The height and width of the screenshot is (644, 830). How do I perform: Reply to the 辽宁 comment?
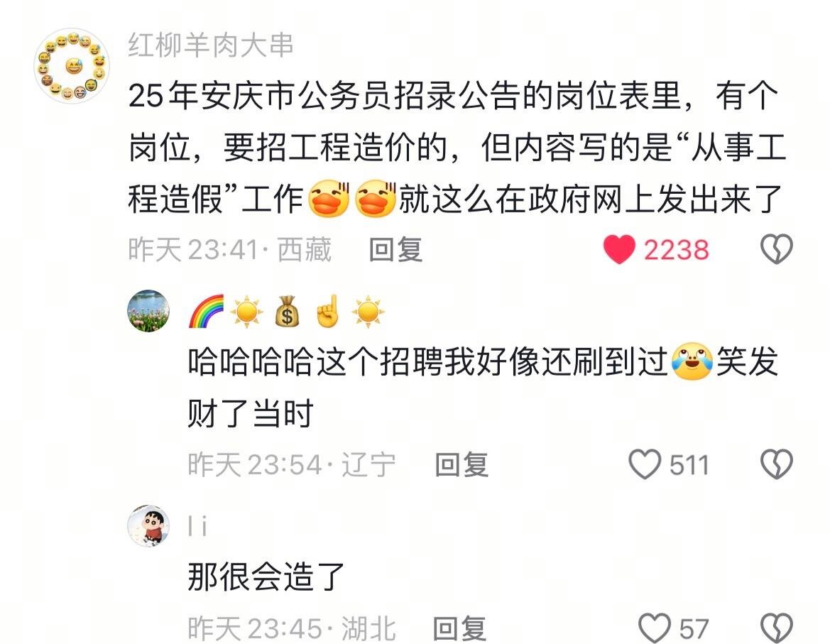click(x=461, y=464)
